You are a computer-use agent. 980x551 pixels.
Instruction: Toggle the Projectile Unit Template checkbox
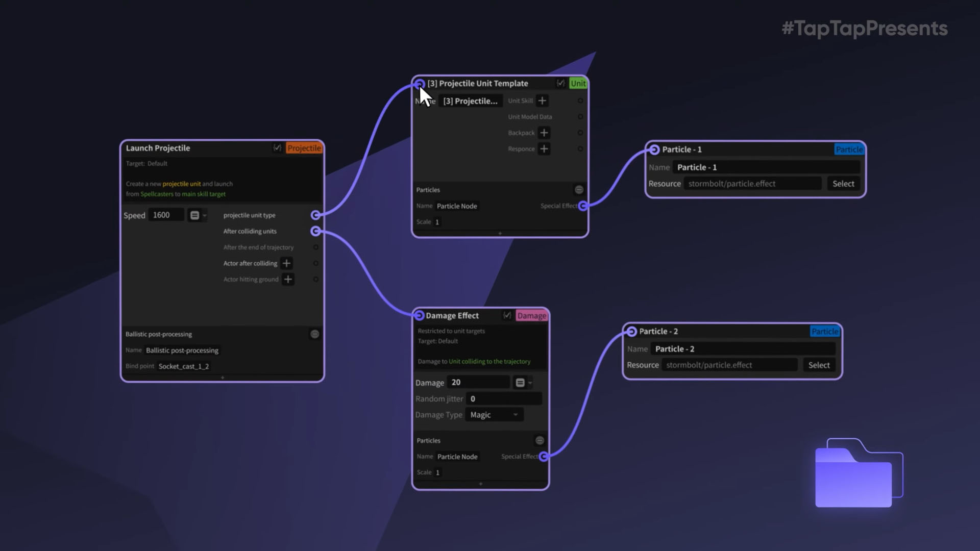(x=560, y=83)
